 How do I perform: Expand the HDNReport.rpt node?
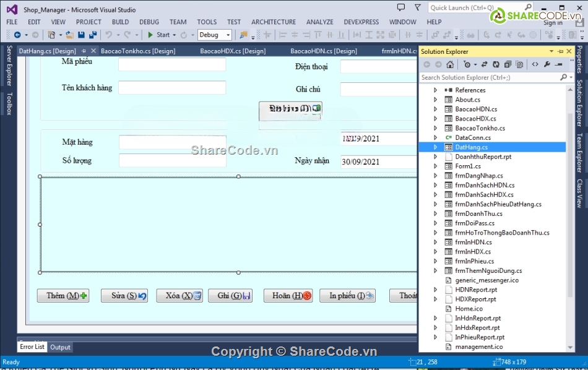435,290
